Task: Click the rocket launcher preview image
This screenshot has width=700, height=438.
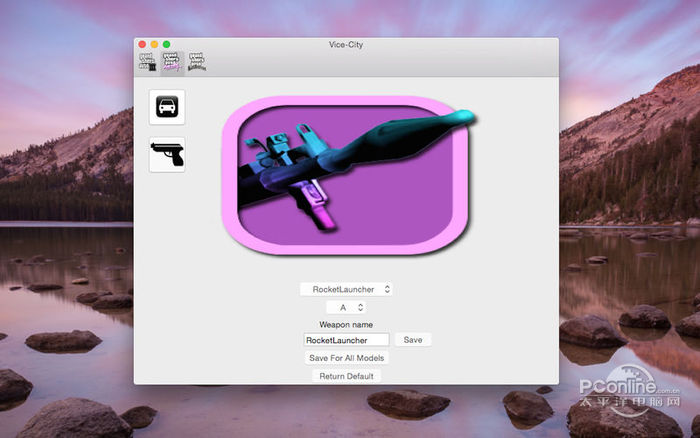Action: [x=347, y=175]
